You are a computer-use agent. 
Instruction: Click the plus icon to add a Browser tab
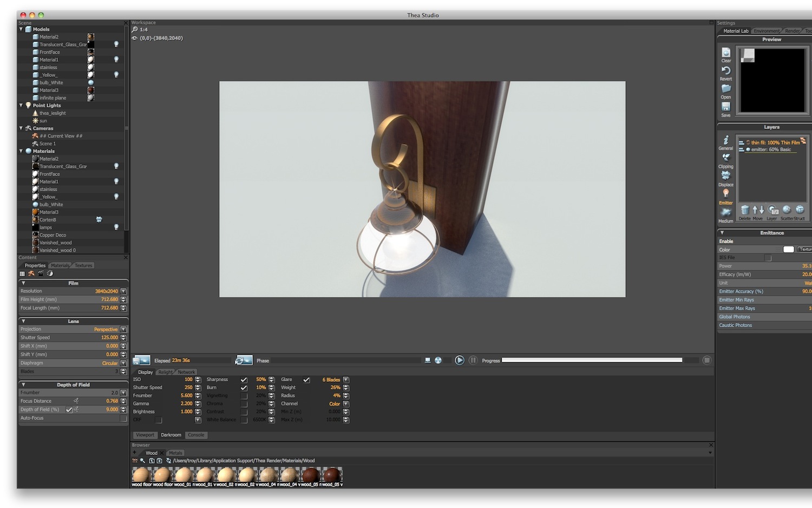click(134, 453)
